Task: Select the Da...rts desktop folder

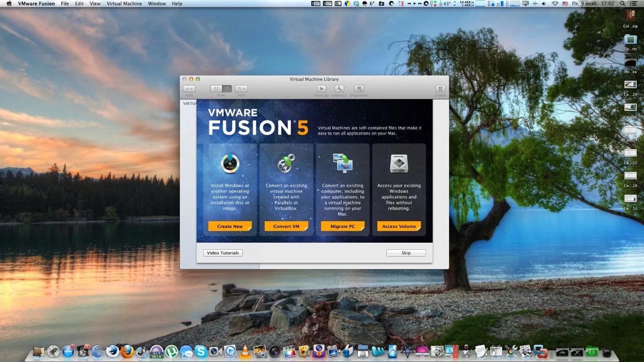Action: pyautogui.click(x=630, y=42)
